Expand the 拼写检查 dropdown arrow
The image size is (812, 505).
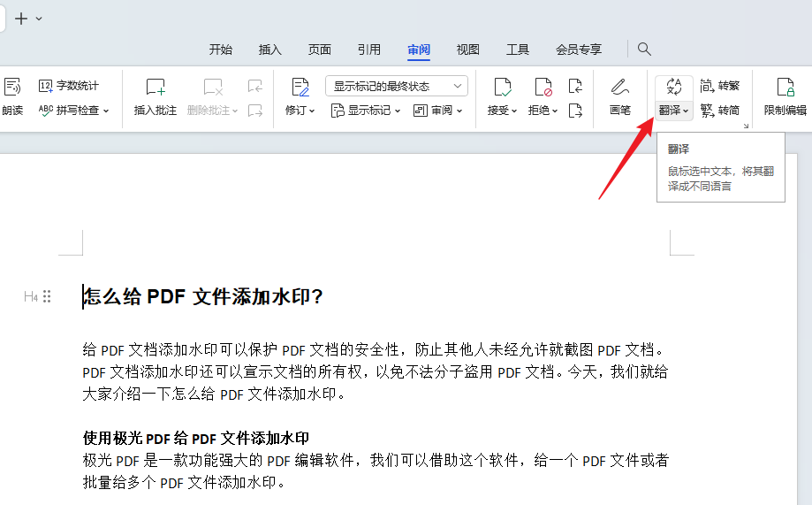(x=106, y=111)
